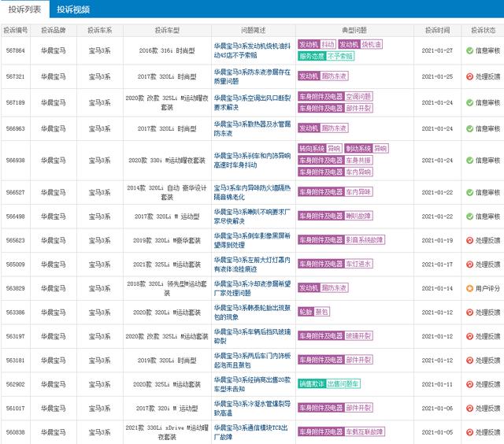
Task: Click green check icon in row 567864
Action: 469,50
